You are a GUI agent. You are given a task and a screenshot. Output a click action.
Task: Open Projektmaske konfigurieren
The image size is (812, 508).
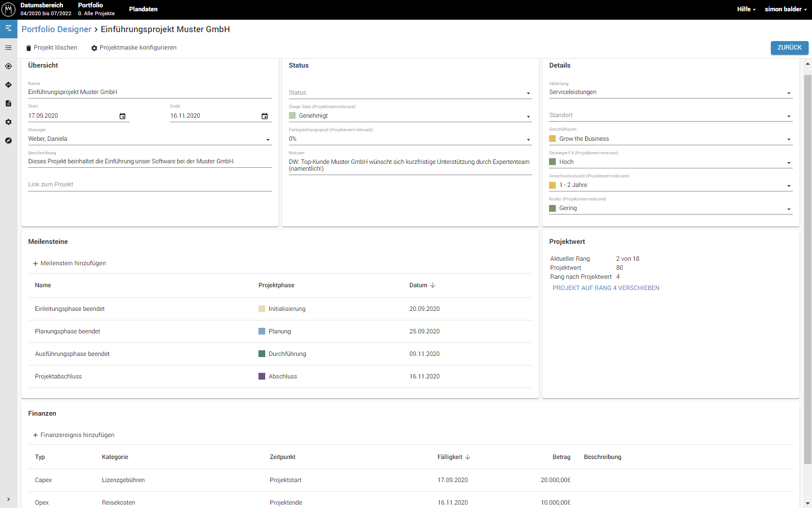tap(134, 48)
